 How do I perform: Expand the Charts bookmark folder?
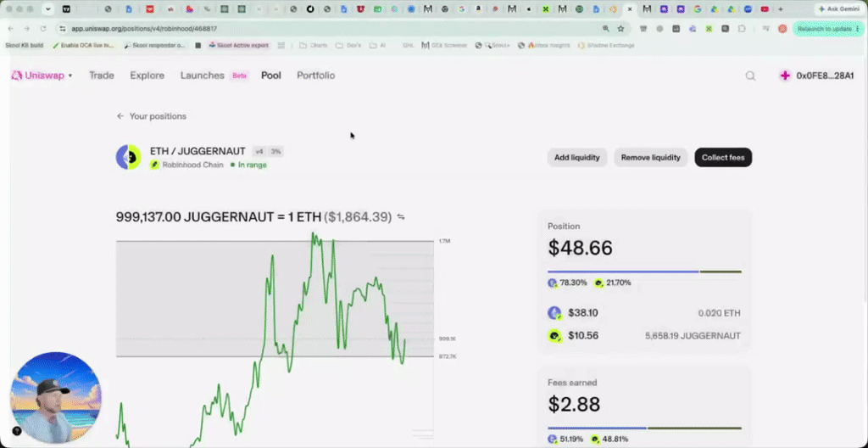click(x=314, y=46)
